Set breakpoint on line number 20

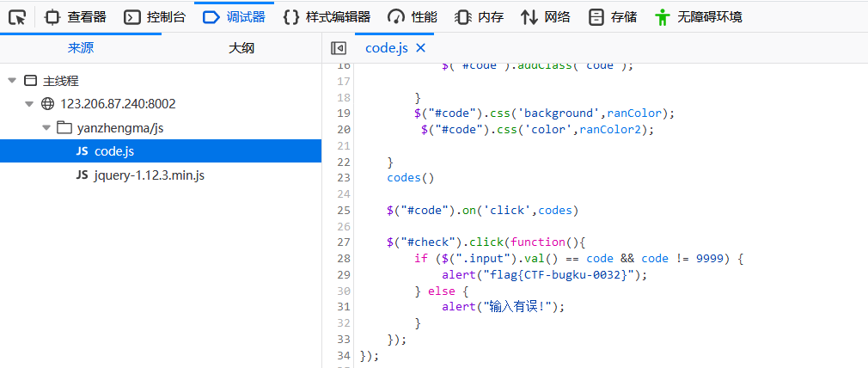click(x=344, y=130)
